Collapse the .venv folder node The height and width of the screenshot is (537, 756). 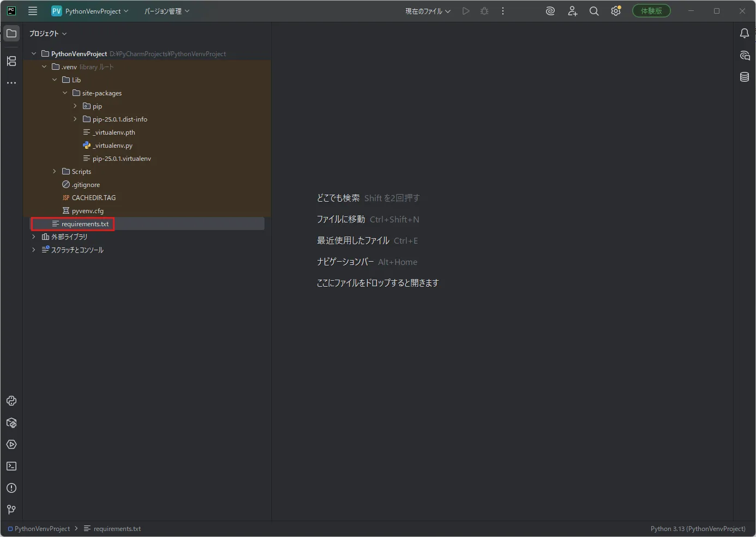(44, 67)
